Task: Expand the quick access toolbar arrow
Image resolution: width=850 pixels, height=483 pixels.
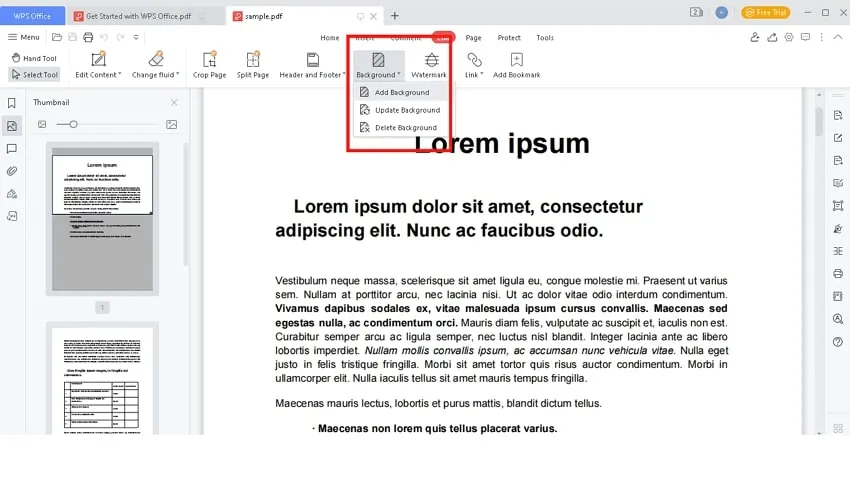Action: click(136, 37)
